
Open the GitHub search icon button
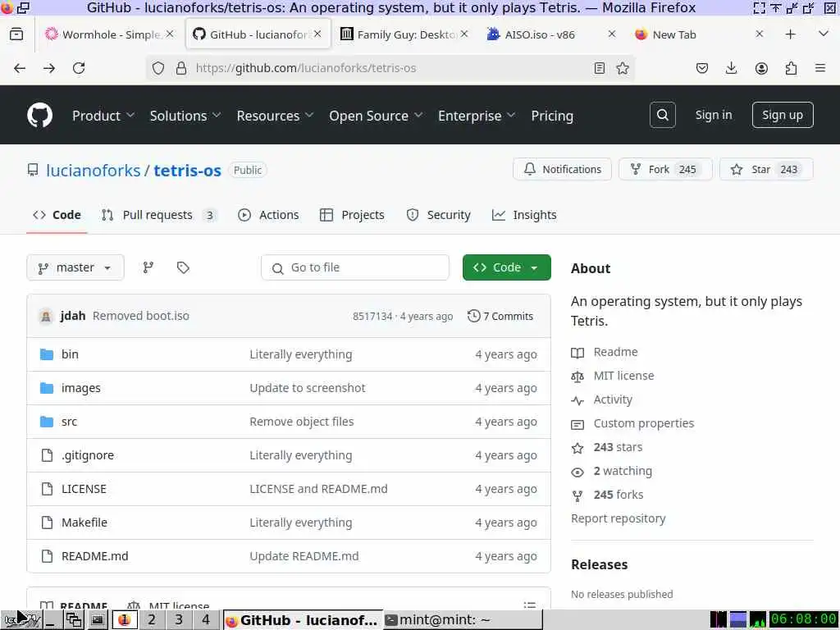(662, 115)
